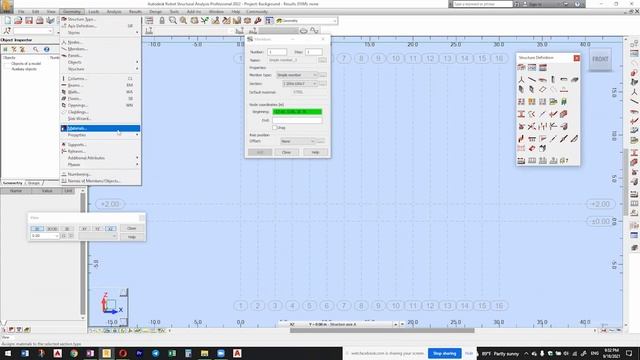Click the Print toolbar icon
Viewport: 640px width, 360px height.
40,20
